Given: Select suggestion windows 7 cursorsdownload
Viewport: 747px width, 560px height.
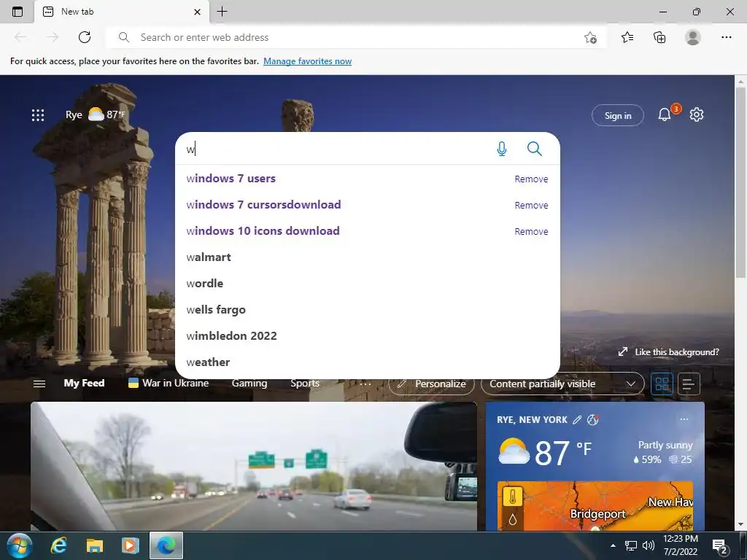Looking at the screenshot, I should click(263, 205).
